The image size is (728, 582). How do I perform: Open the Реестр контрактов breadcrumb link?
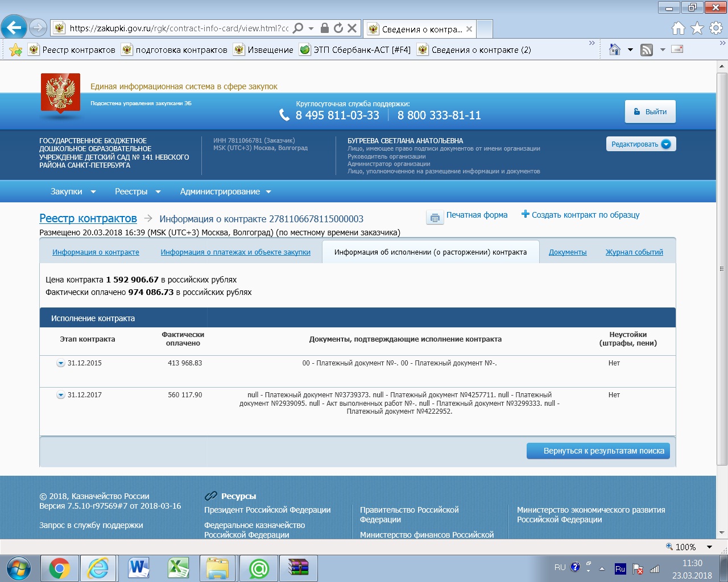(x=88, y=218)
